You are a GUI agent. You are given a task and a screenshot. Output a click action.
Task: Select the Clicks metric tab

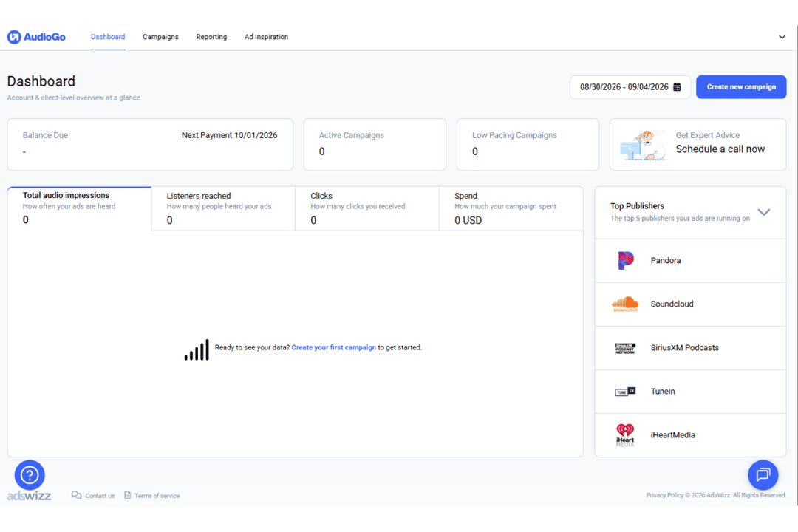[367, 208]
